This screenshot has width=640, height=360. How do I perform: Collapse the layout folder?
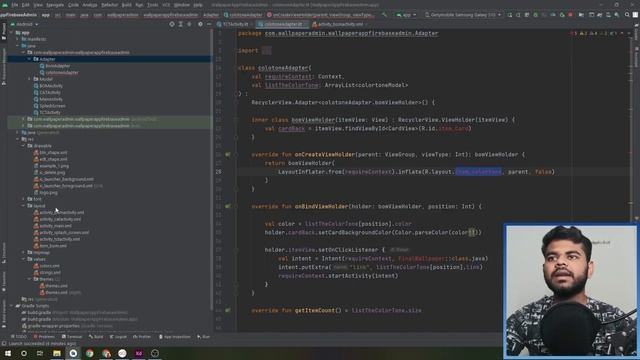[24, 206]
